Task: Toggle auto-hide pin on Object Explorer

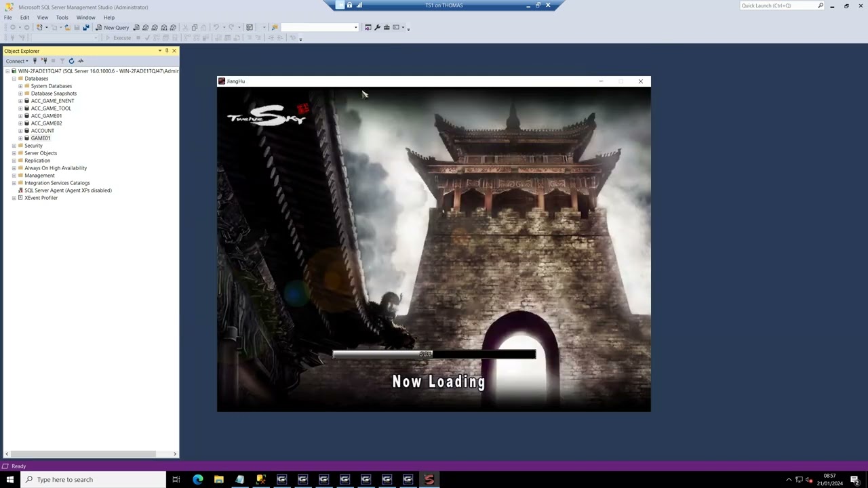Action: click(x=167, y=51)
